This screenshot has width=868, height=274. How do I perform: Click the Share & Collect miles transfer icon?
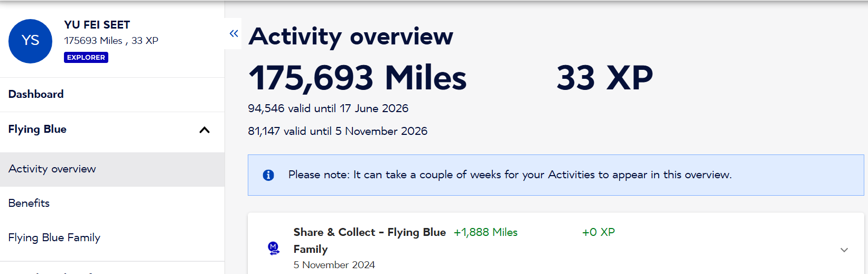(x=274, y=248)
